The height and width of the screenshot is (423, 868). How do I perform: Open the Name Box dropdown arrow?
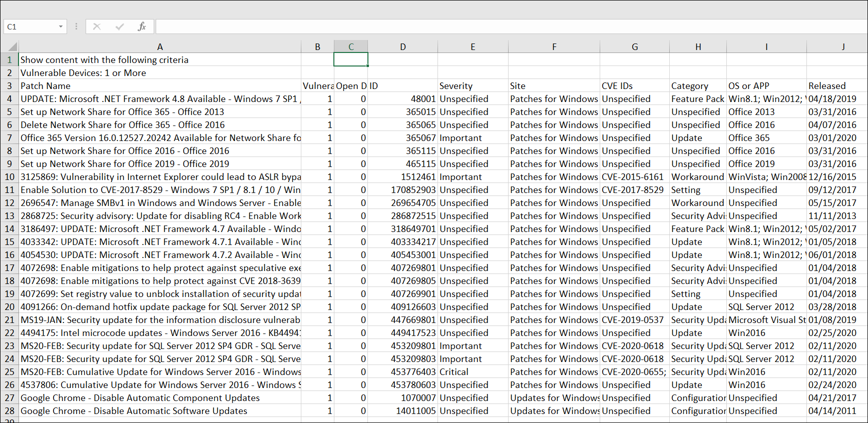[x=61, y=26]
